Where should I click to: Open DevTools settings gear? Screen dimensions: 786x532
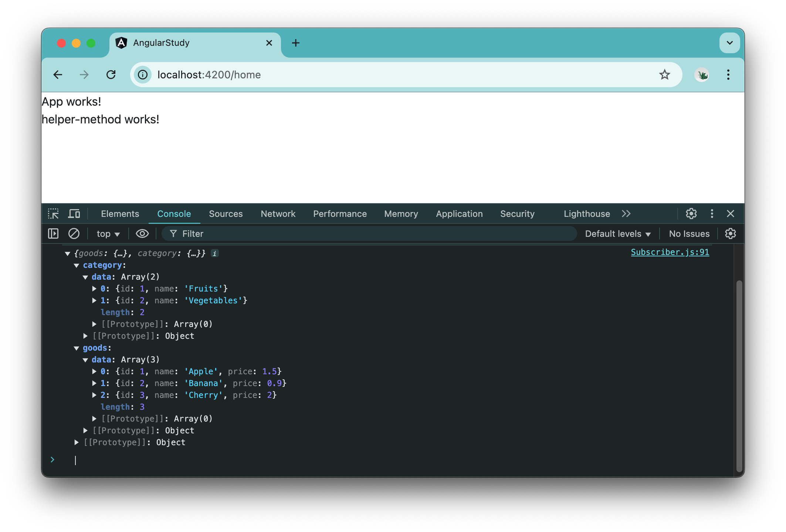pyautogui.click(x=691, y=214)
